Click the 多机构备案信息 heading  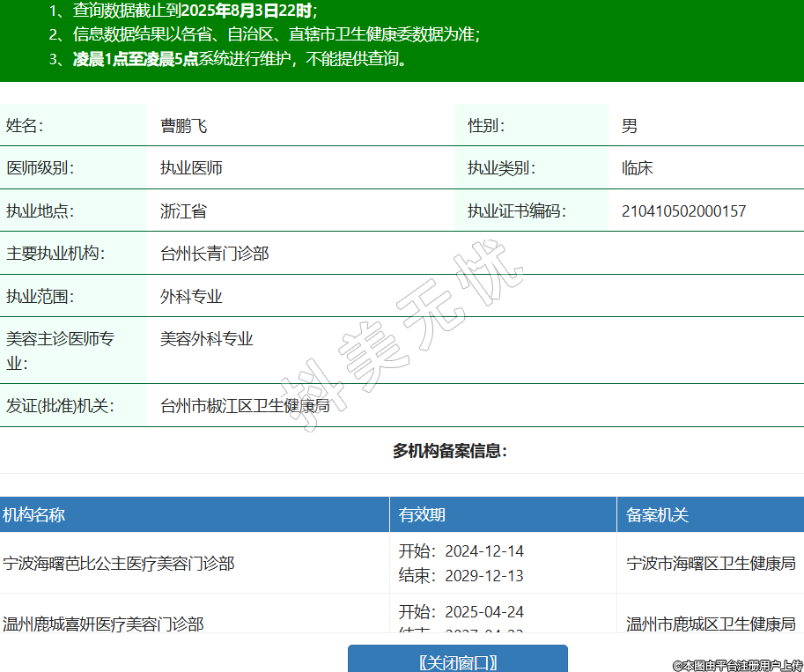click(x=449, y=451)
